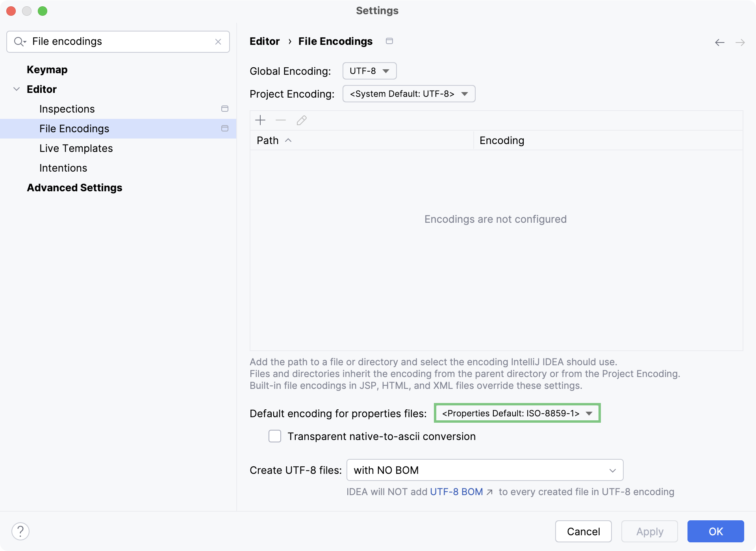Navigate back with the left arrow

click(x=720, y=42)
